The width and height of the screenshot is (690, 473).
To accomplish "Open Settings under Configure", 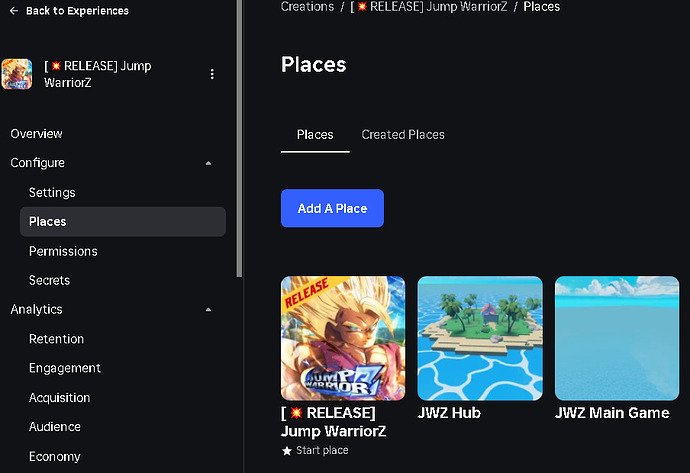I will [x=52, y=193].
